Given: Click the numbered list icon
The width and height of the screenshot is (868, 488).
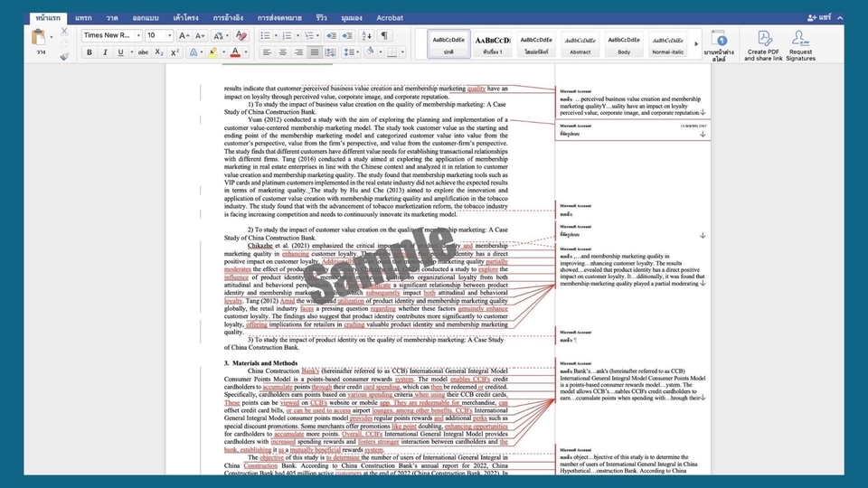Looking at the screenshot, I should [x=287, y=36].
